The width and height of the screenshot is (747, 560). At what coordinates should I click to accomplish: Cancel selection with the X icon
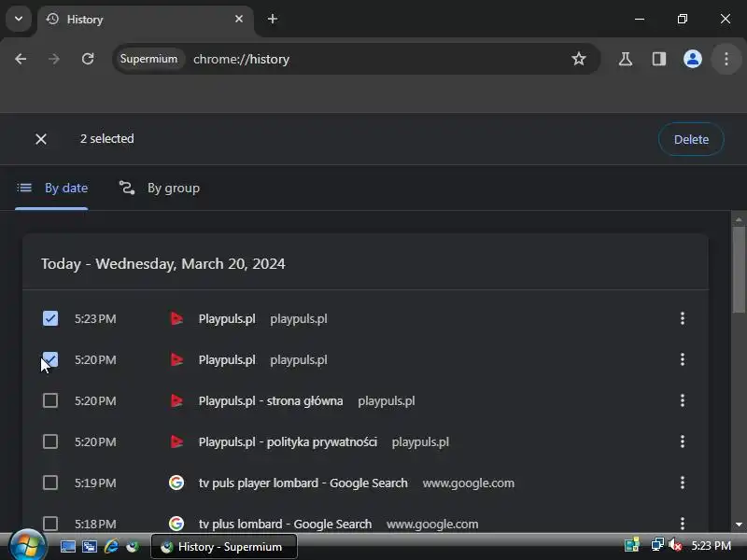point(41,139)
